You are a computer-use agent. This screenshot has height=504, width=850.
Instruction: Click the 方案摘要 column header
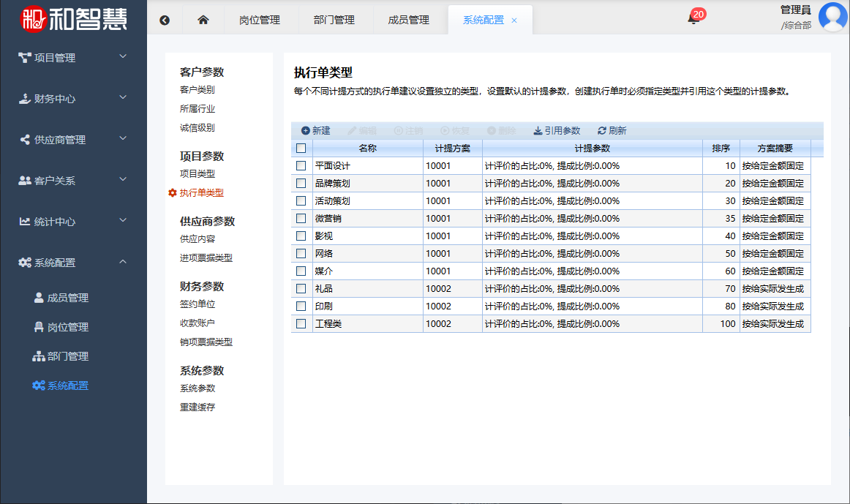point(775,148)
